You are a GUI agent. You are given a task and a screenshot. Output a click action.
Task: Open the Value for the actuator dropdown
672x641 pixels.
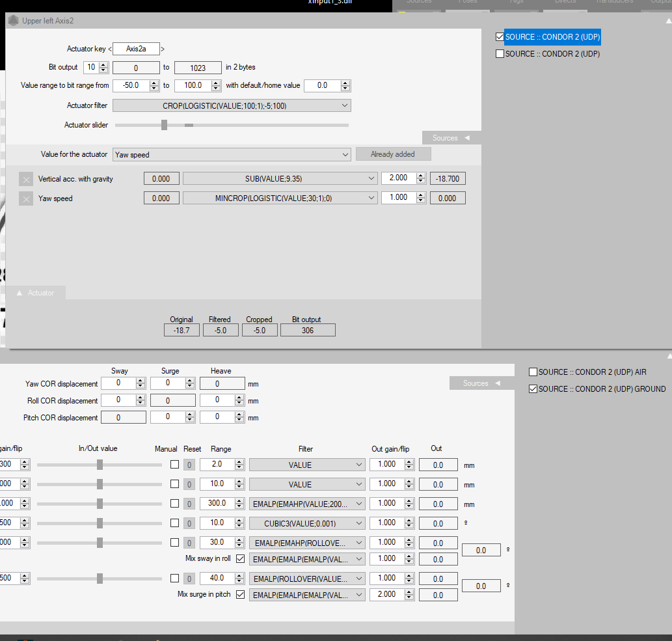[345, 155]
